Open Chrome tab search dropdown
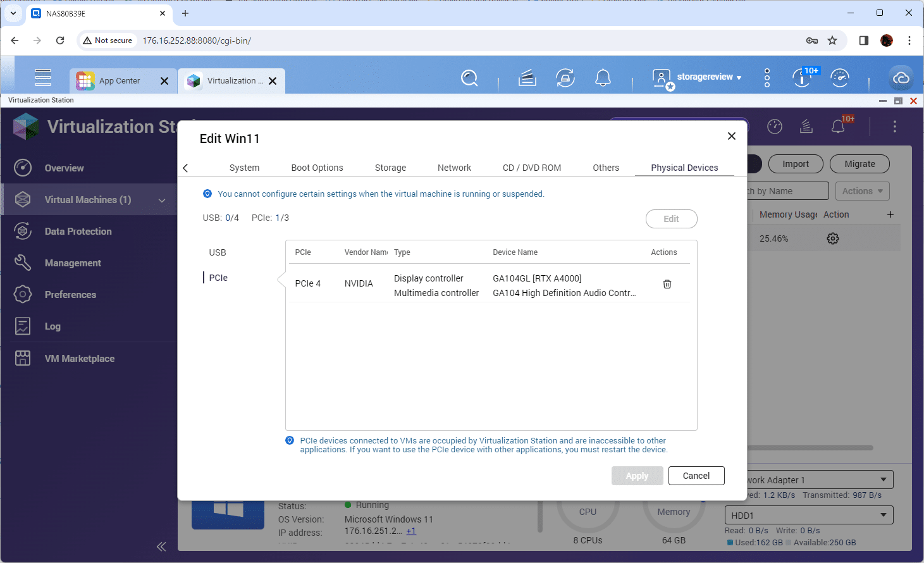This screenshot has height=563, width=924. pyautogui.click(x=13, y=13)
